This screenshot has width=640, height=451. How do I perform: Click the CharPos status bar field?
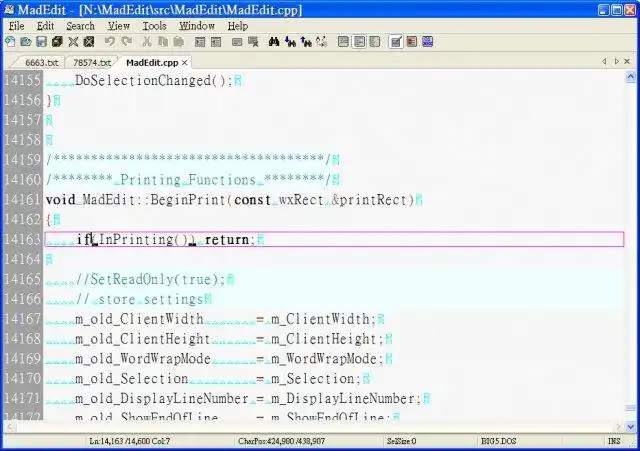pos(282,441)
